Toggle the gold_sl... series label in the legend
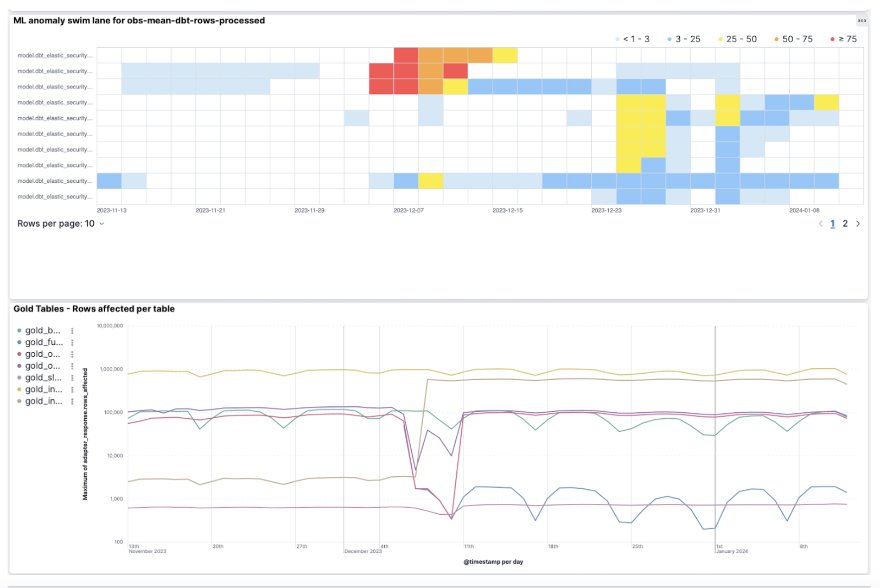The width and height of the screenshot is (880, 588). (43, 378)
